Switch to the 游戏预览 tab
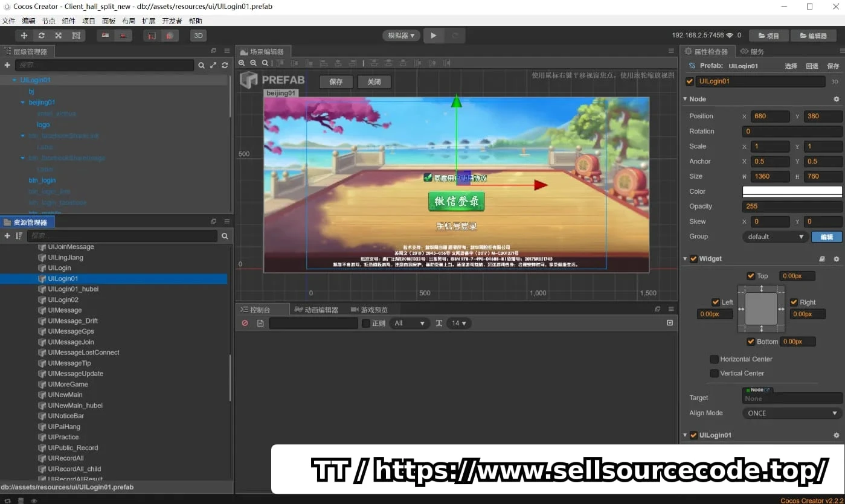 click(x=370, y=310)
